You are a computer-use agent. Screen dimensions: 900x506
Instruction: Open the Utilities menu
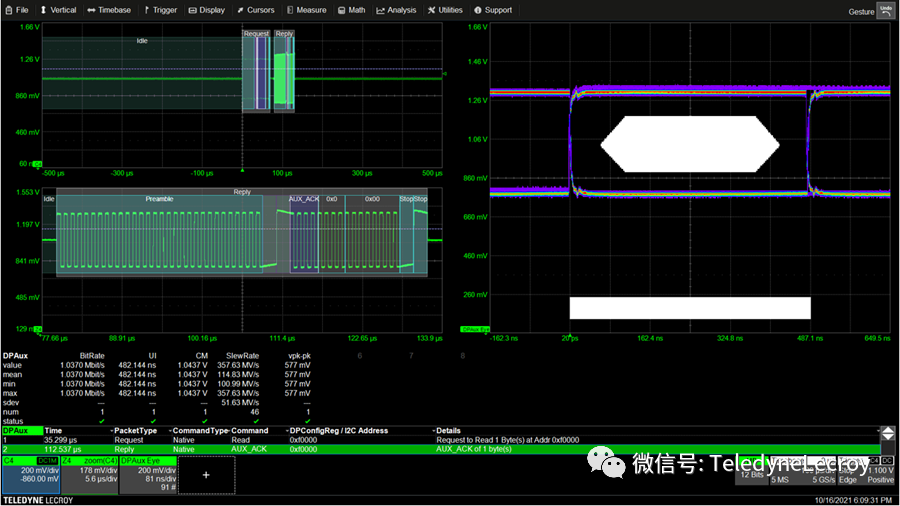point(445,10)
